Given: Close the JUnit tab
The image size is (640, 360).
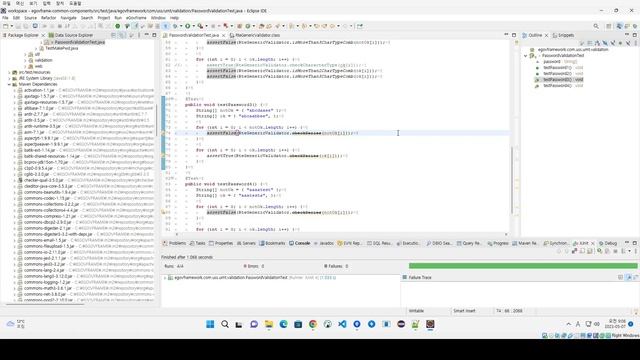Looking at the screenshot, I should click(593, 243).
